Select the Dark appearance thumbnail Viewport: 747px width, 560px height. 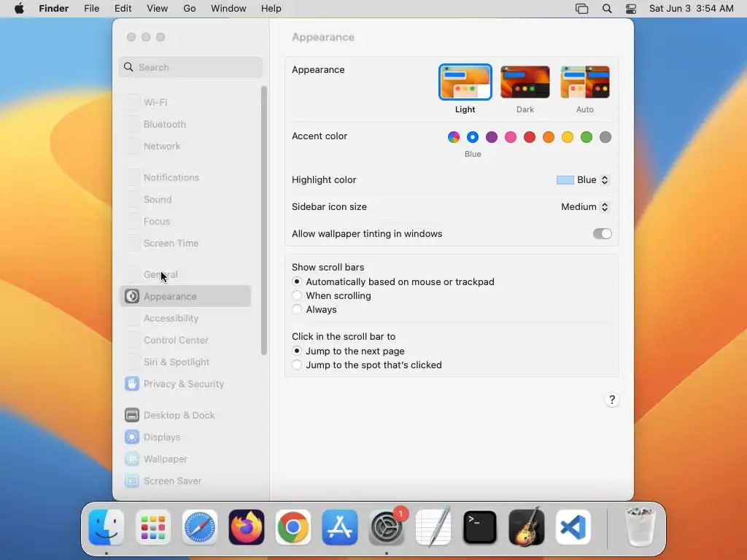[525, 82]
